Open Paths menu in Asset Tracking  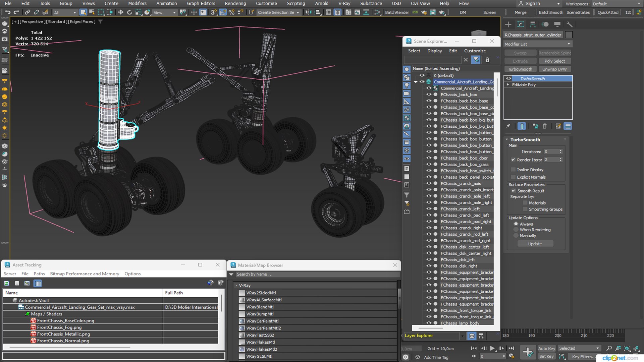[39, 274]
